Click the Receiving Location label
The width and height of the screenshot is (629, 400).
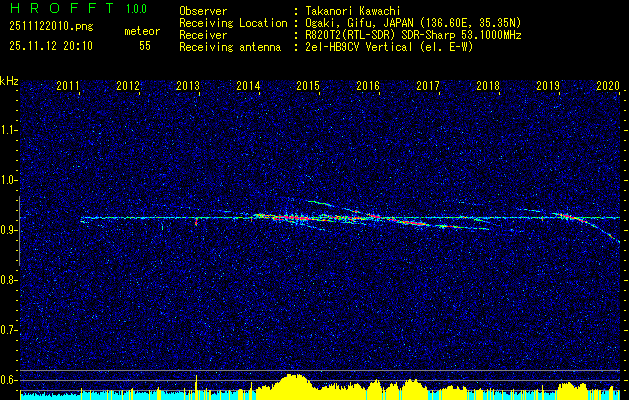(x=233, y=23)
